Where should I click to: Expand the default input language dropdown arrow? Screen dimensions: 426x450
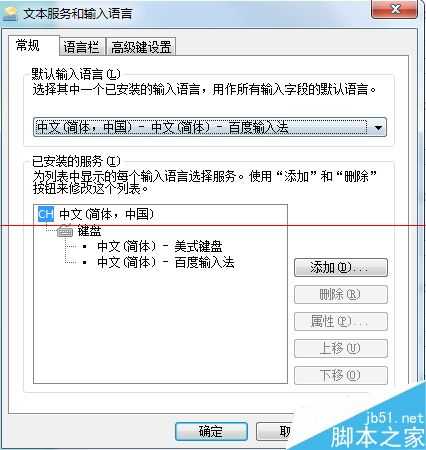click(x=378, y=127)
